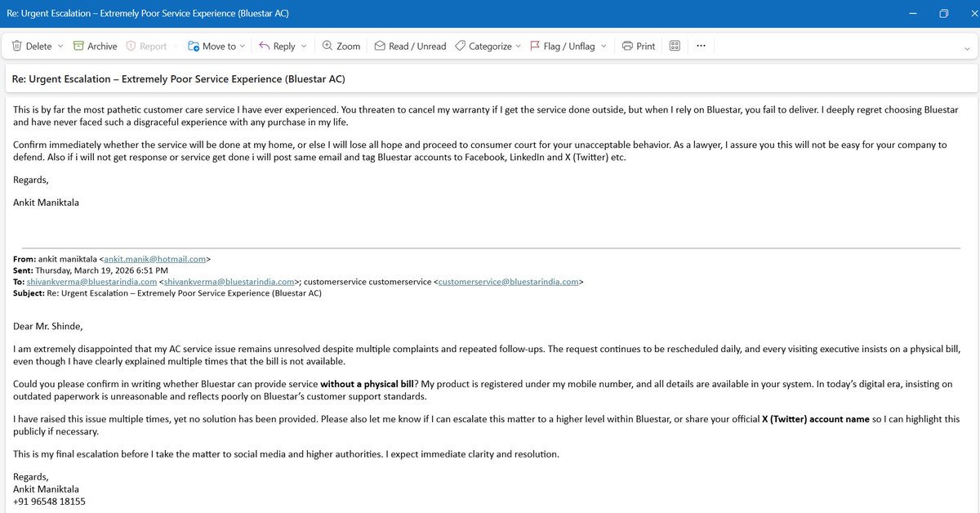The height and width of the screenshot is (513, 980).
Task: Expand the Flag / Unflag dropdown arrow
Action: (x=604, y=47)
